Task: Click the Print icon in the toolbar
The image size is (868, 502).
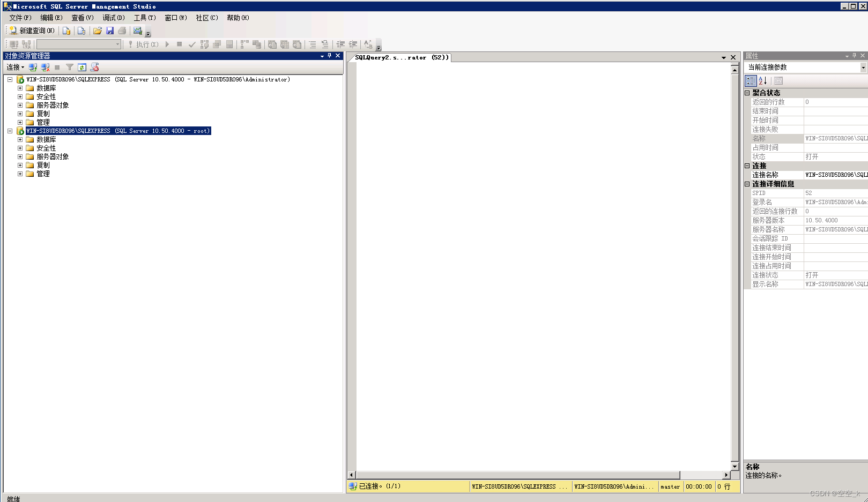Action: pyautogui.click(x=122, y=31)
